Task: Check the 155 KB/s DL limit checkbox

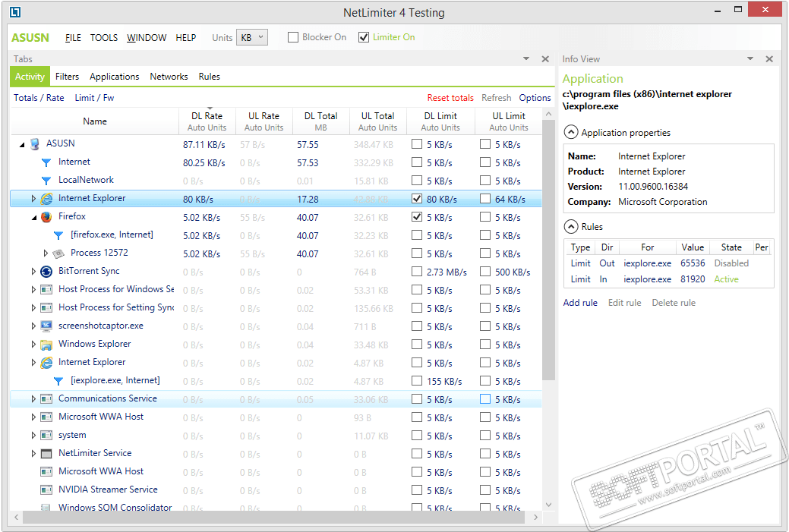Action: (x=417, y=381)
